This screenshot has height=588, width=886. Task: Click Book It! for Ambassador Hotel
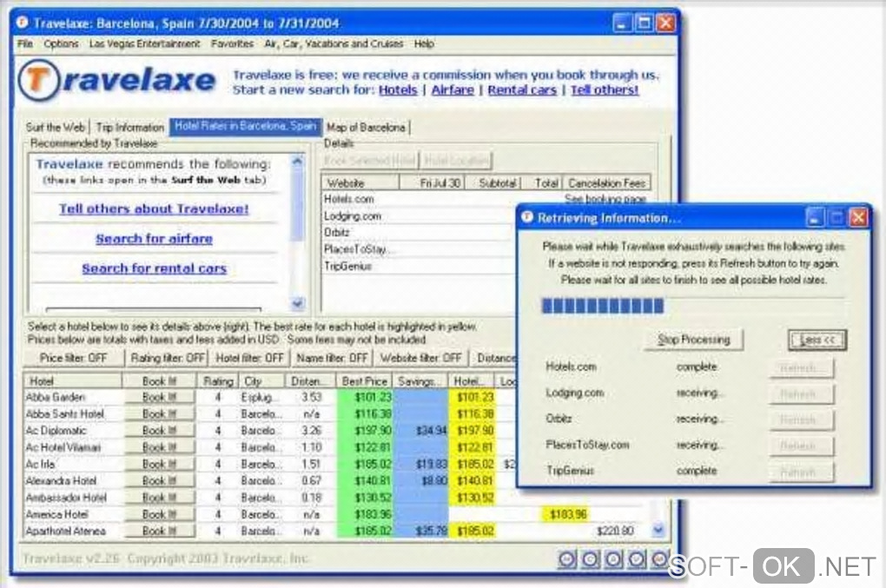tap(160, 498)
